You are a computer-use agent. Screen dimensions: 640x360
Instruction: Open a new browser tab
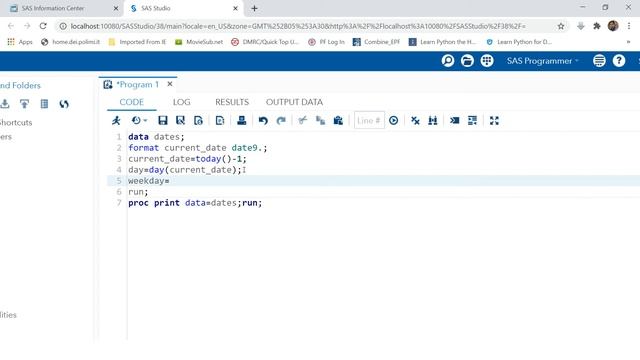pyautogui.click(x=254, y=8)
